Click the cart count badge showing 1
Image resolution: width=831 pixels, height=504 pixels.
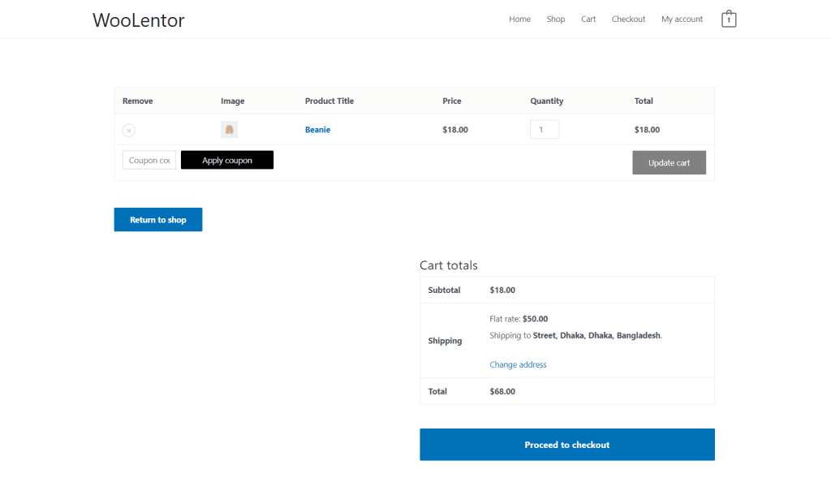(x=730, y=19)
